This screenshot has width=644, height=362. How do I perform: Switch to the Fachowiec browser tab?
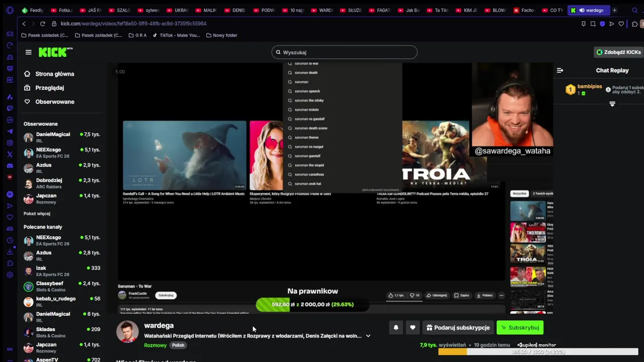coord(524,10)
